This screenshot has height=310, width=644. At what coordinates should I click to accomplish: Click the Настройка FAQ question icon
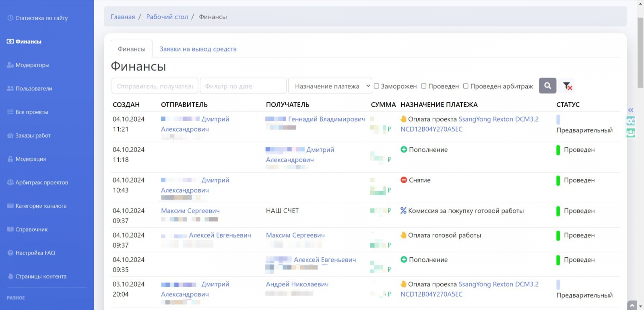[10, 253]
